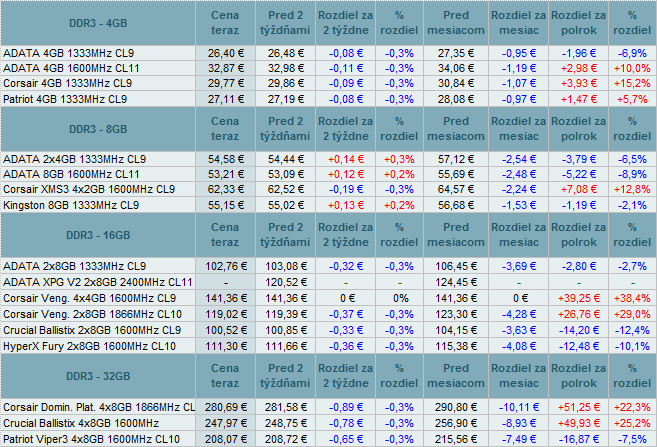Select the -16,87 € half-year difference
Image resolution: width=657 pixels, height=447 pixels.
coord(579,439)
